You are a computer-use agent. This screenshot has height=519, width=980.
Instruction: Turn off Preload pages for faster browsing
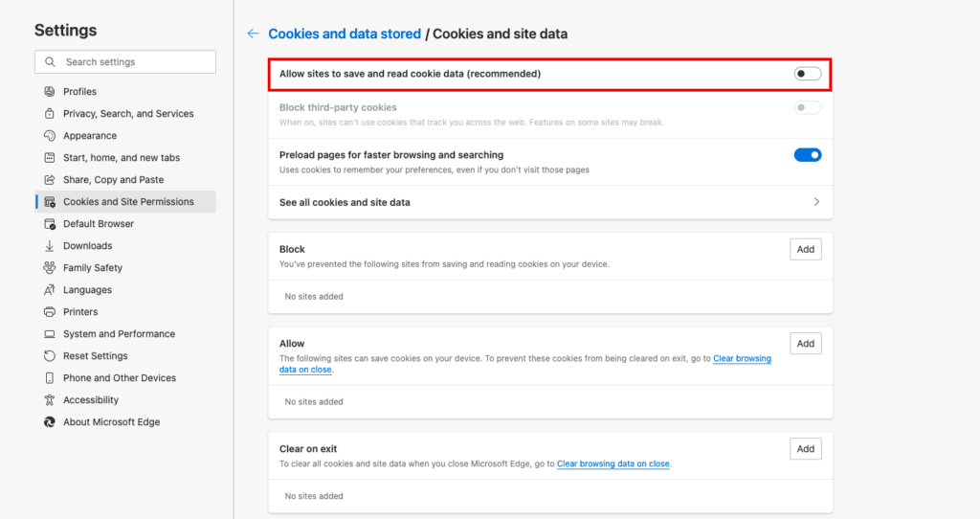(808, 155)
